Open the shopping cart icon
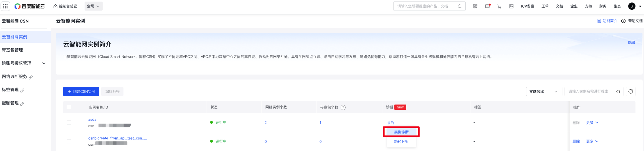Screen dimensions: 644x151 pos(499,6)
